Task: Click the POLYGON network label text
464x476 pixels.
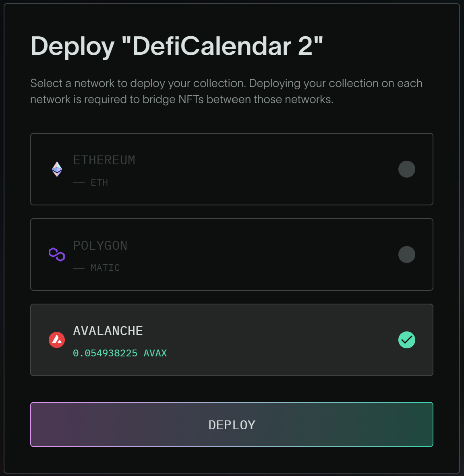Action: click(100, 245)
